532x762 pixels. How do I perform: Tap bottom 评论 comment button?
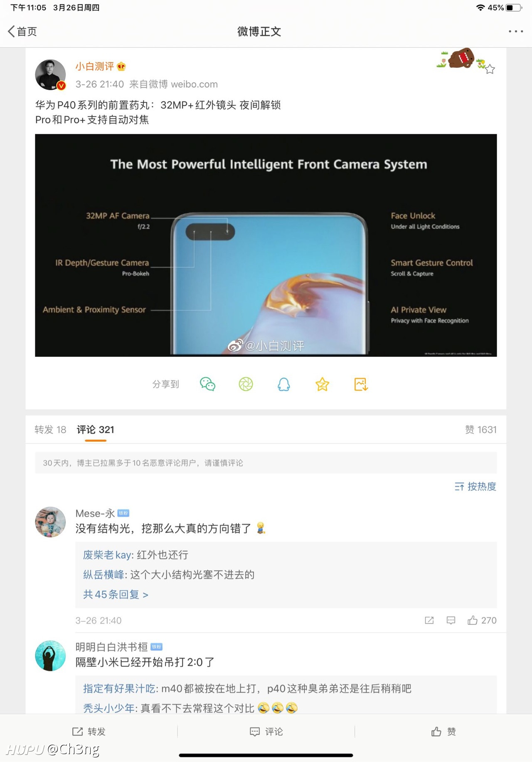pos(266,731)
